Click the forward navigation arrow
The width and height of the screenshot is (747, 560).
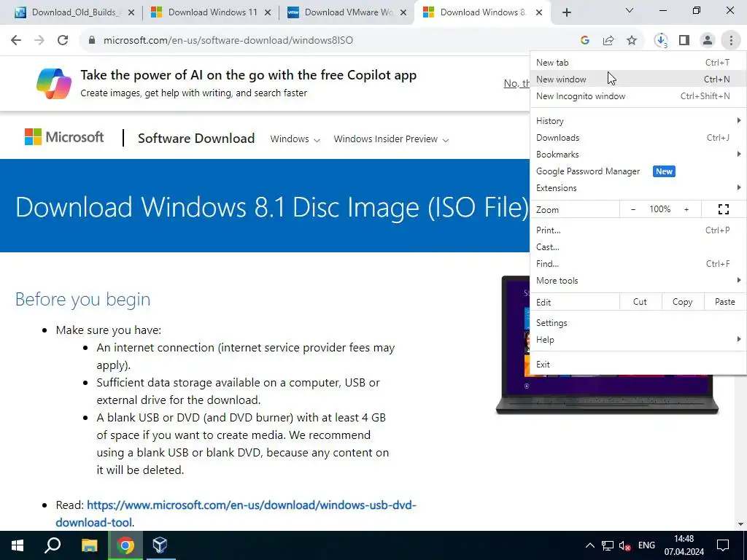(x=39, y=41)
